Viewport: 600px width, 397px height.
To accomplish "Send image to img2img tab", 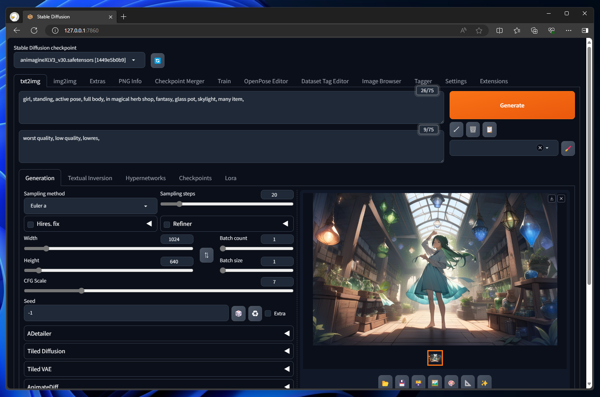I will click(435, 382).
